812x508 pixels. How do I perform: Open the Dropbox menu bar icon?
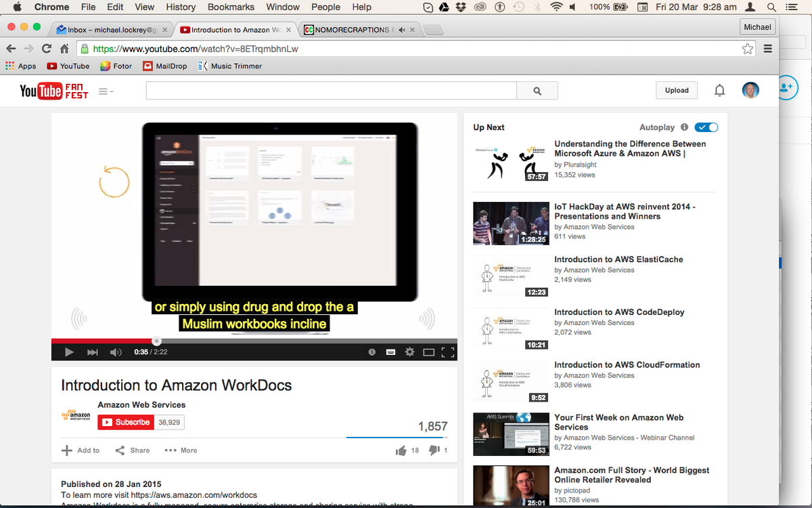click(461, 7)
